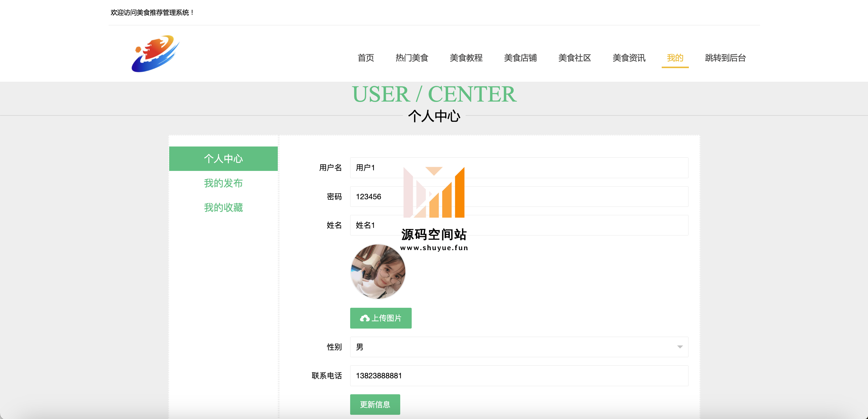Open 我的发布 in the sidebar

223,183
